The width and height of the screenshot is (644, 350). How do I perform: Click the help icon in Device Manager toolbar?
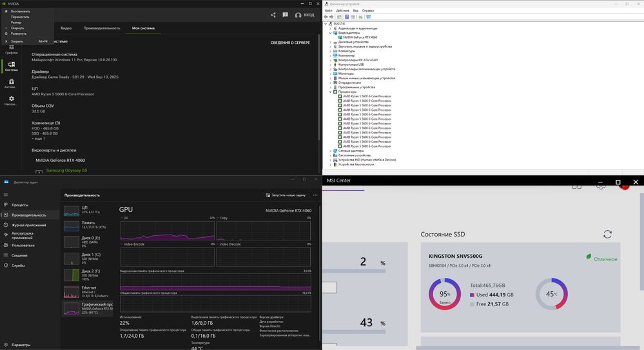347,17
